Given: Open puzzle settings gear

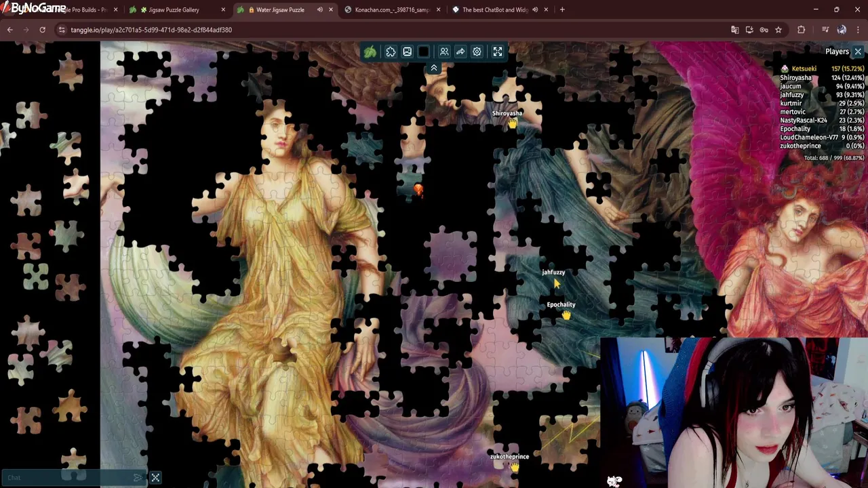Looking at the screenshot, I should 477,52.
